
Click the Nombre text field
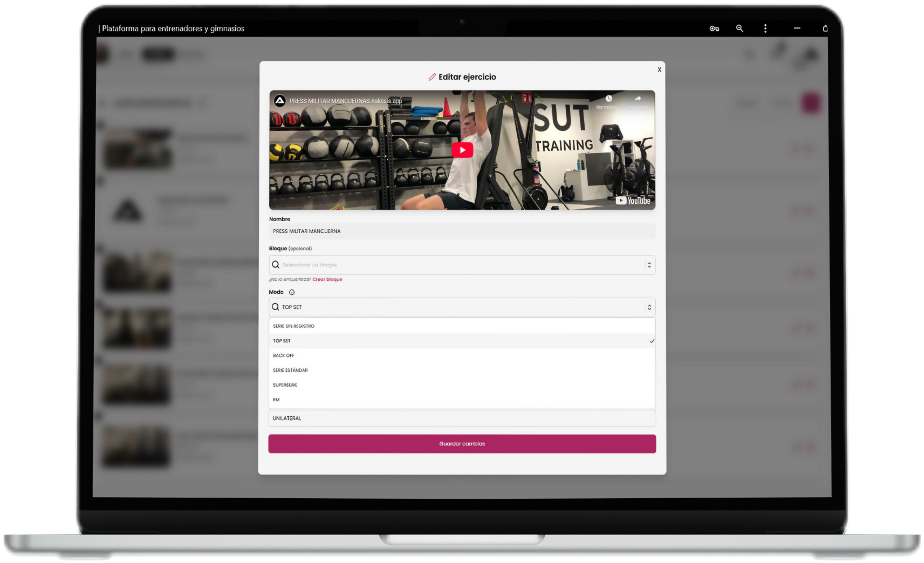point(462,231)
